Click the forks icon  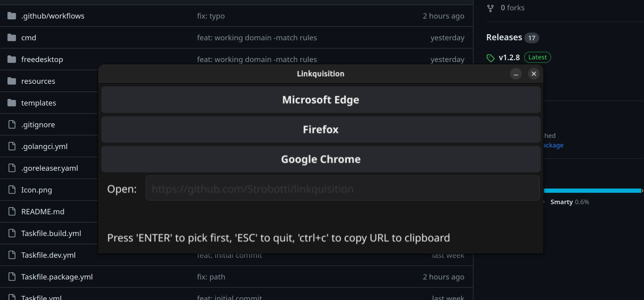pos(490,8)
